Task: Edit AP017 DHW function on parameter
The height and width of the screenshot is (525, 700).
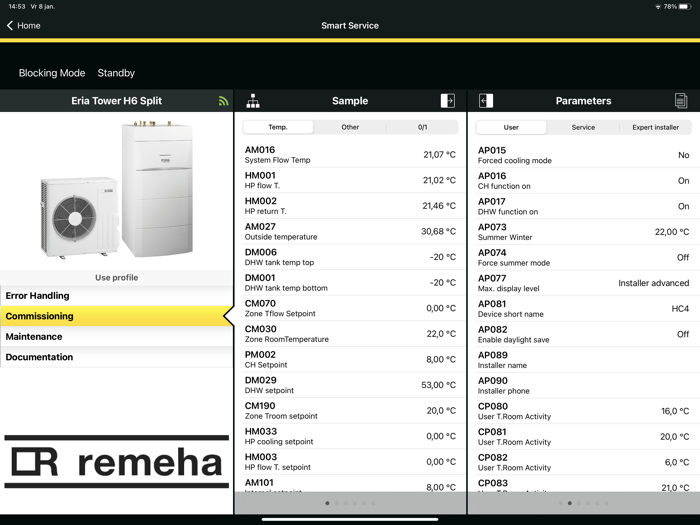Action: (584, 206)
